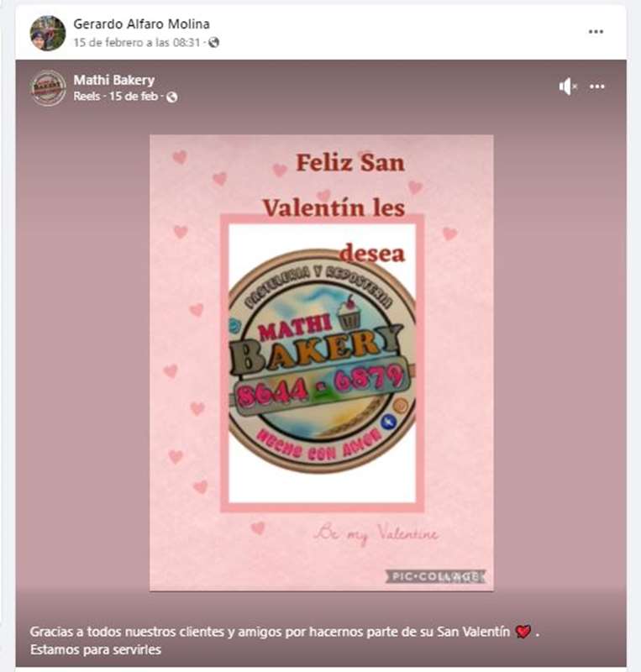
Task: Click the '15 de feb' reel date
Action: click(x=136, y=97)
